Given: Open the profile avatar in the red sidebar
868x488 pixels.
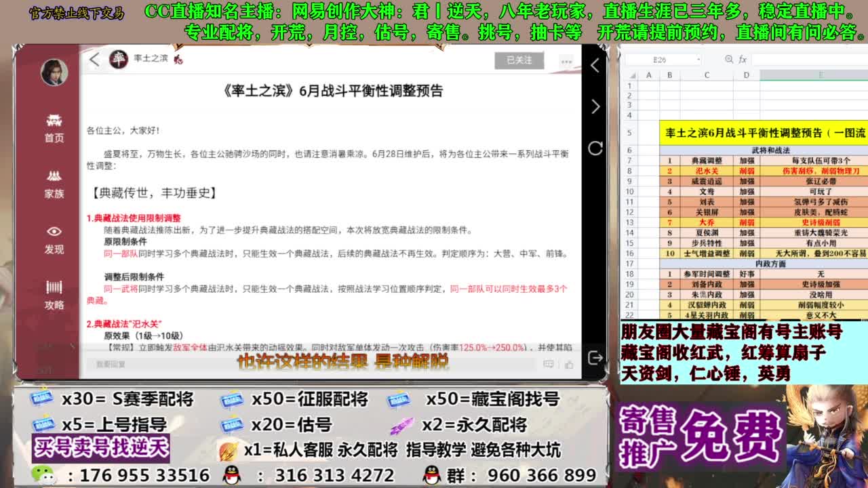Looking at the screenshot, I should 54,72.
